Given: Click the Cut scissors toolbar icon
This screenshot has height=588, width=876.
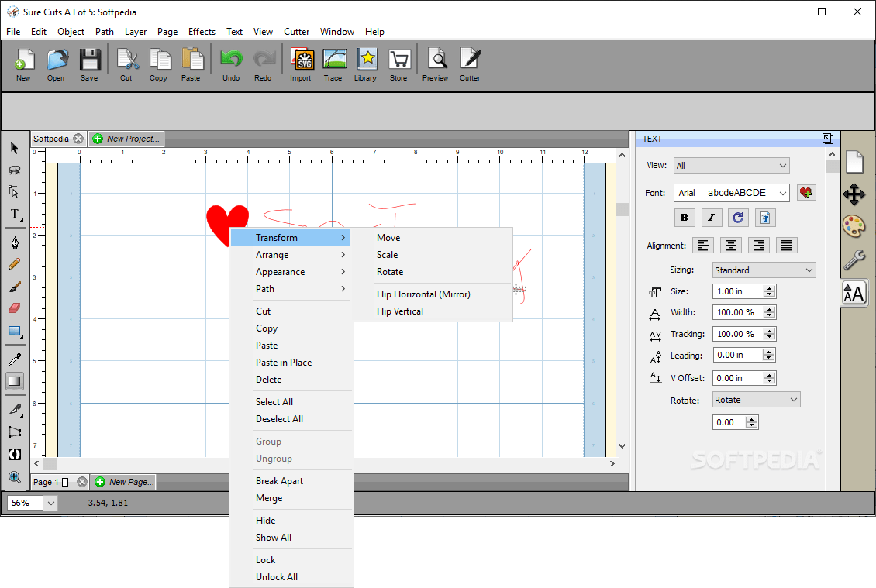Looking at the screenshot, I should [127, 65].
